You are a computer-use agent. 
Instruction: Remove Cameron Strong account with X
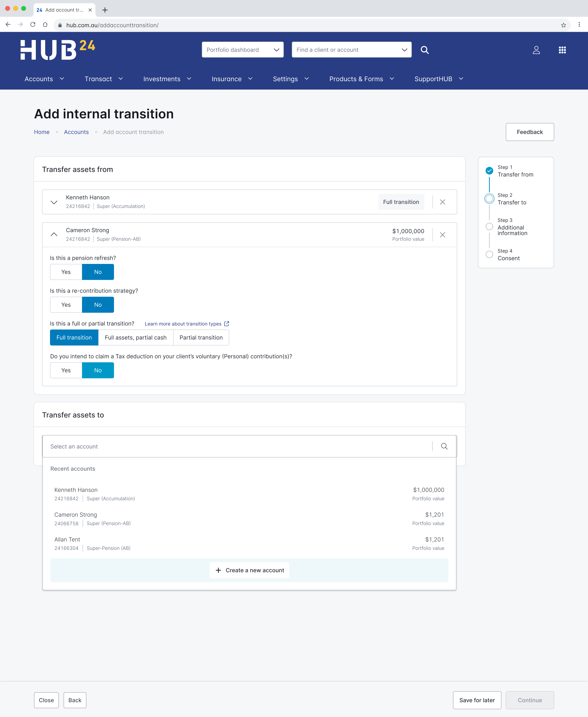pos(442,235)
